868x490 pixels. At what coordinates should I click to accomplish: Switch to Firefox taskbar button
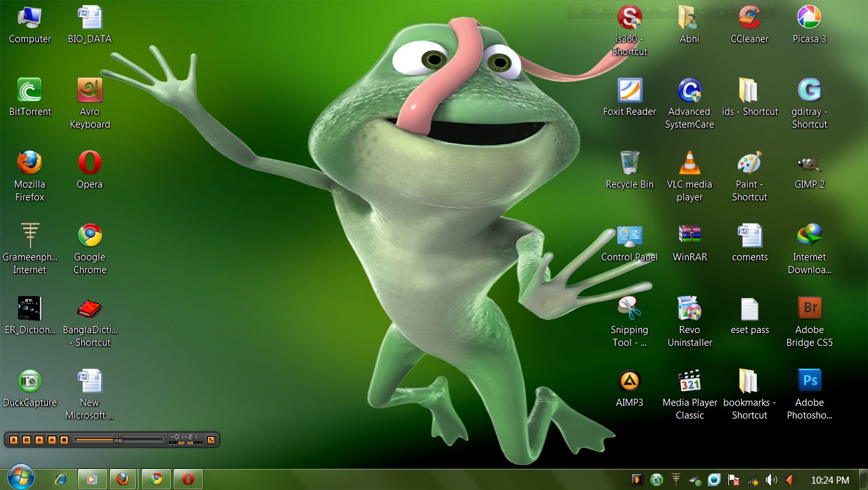tap(123, 479)
